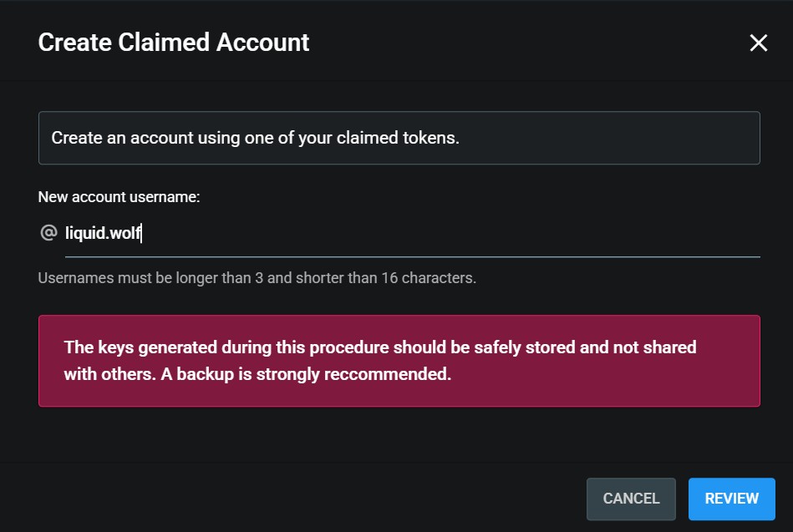Click the username length helper text
Viewport: 793px width, 532px height.
coord(257,278)
